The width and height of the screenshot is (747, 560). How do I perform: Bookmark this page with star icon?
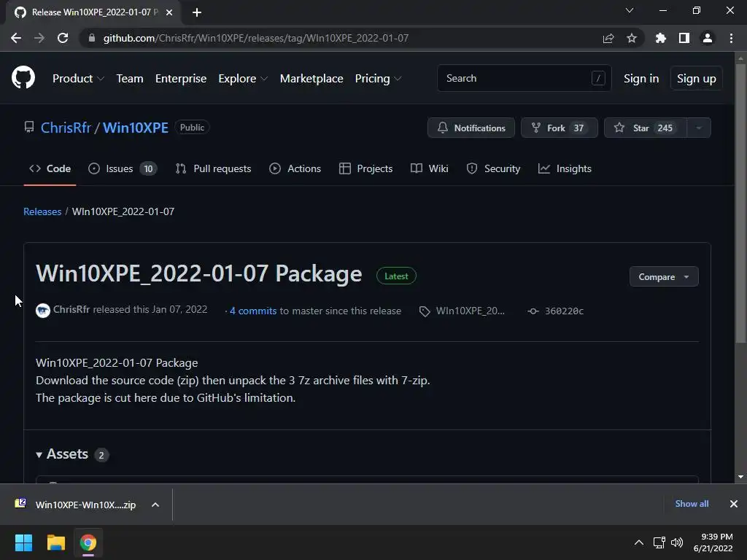632,38
